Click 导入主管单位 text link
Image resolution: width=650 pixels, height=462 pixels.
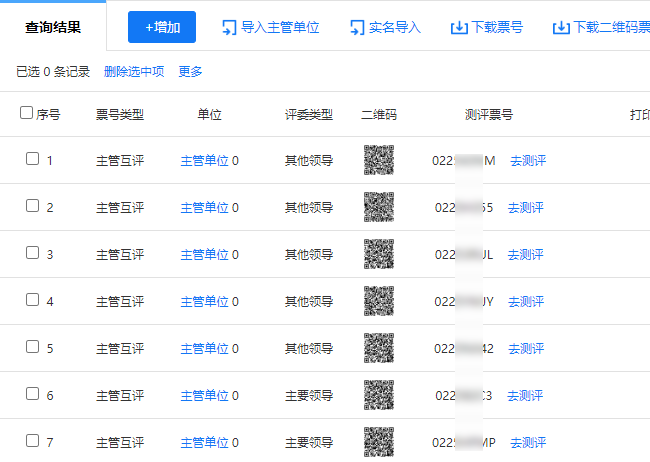pyautogui.click(x=280, y=28)
